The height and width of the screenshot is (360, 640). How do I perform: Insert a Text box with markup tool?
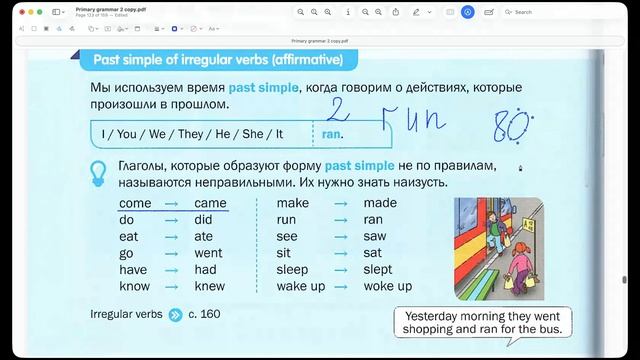click(108, 29)
